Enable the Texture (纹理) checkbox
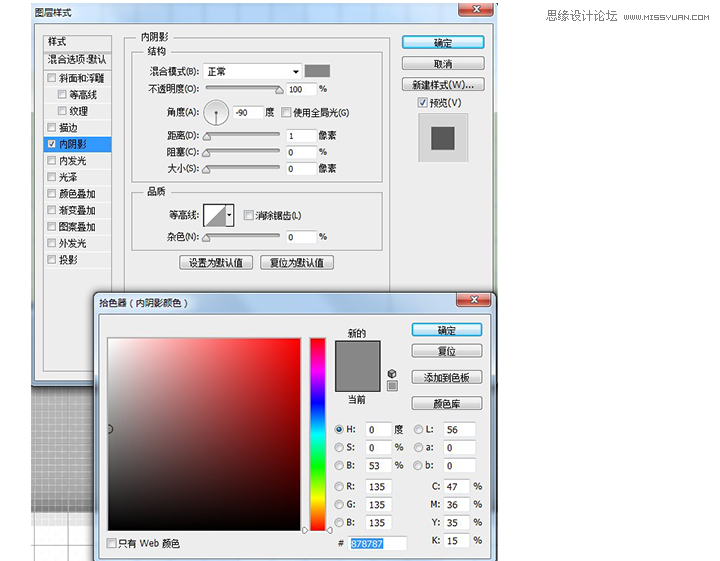720x561 pixels. (x=62, y=111)
